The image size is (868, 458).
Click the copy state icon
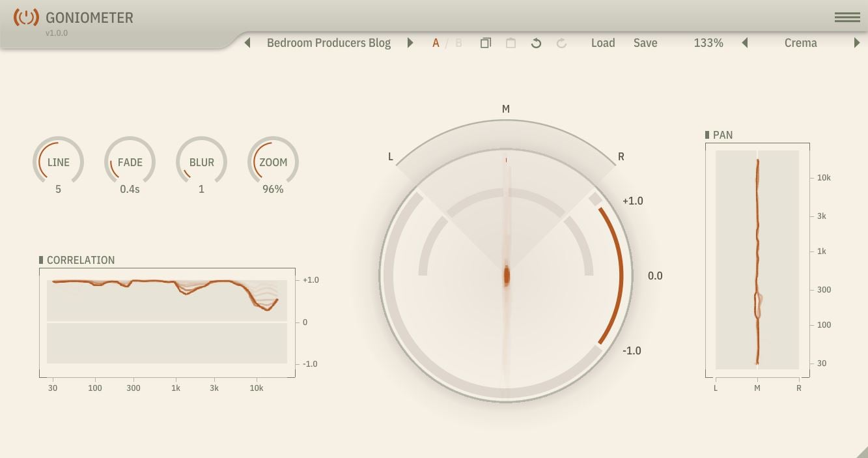click(x=486, y=43)
